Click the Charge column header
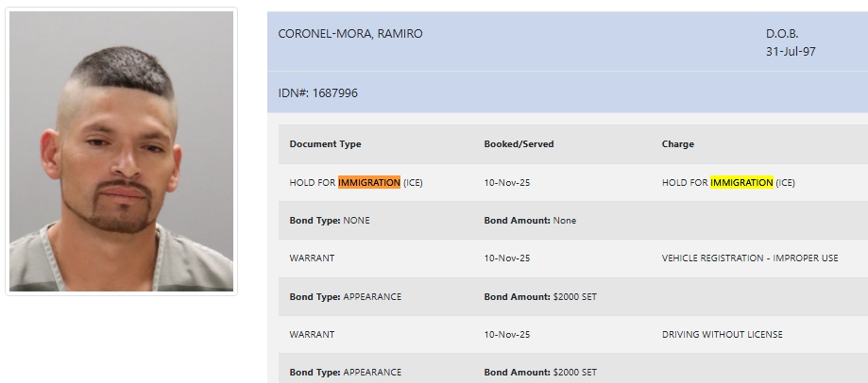Image resolution: width=868 pixels, height=383 pixels. (677, 144)
